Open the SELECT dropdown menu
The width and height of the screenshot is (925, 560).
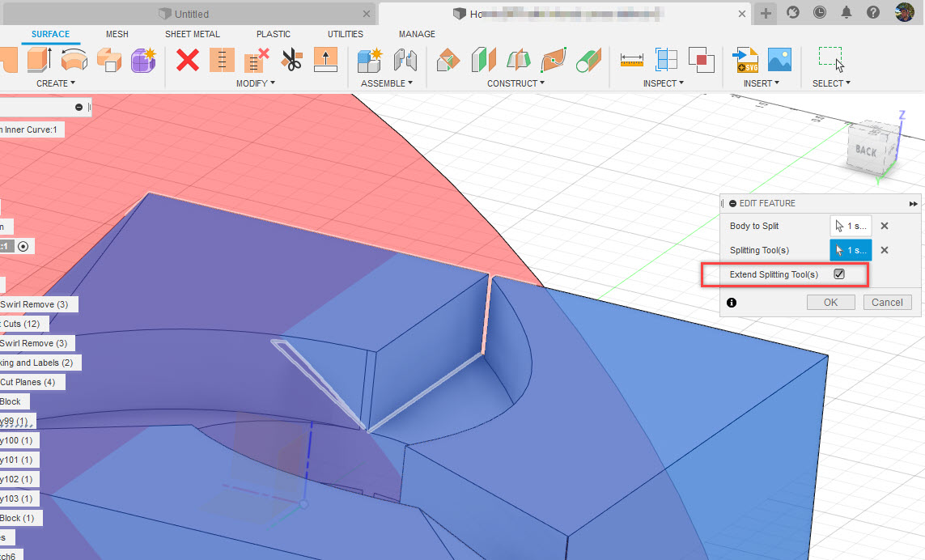point(831,83)
